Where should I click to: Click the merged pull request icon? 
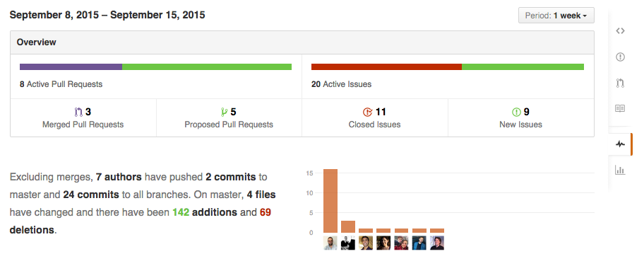pos(79,112)
